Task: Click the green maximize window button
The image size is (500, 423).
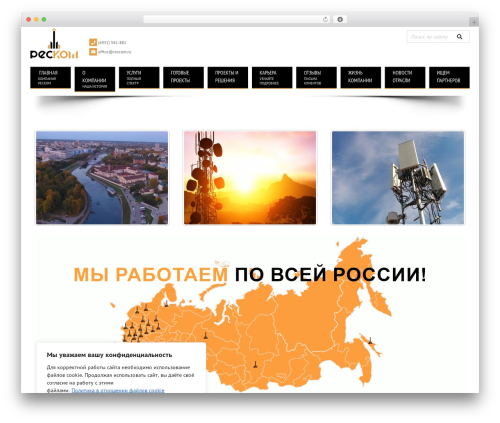Action: [44, 20]
